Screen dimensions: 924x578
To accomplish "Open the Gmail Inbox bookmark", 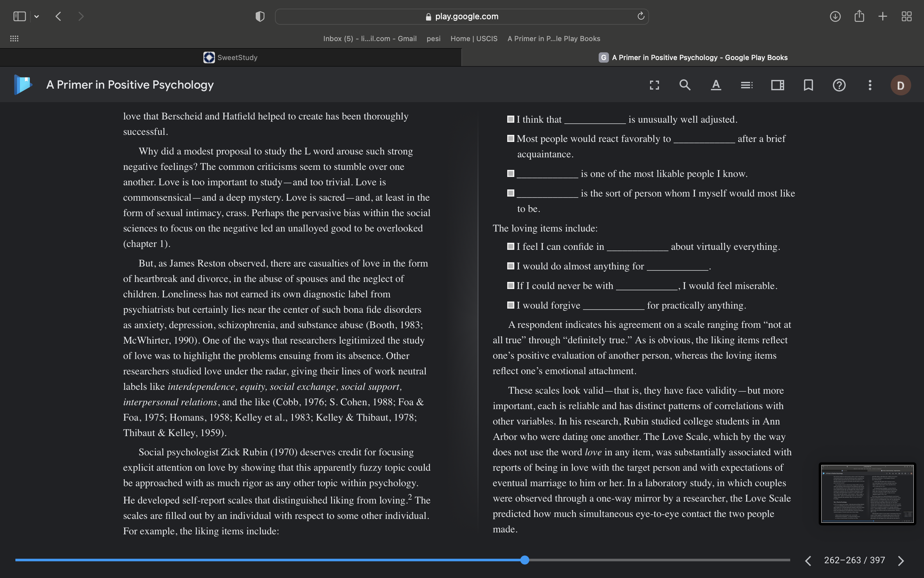I will click(x=370, y=39).
